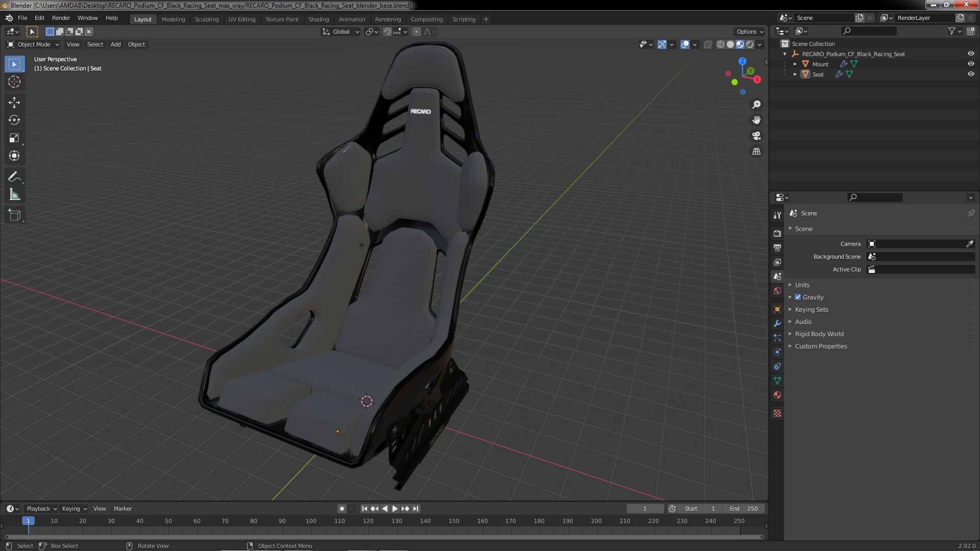The width and height of the screenshot is (980, 551).
Task: Switch to Rendered viewport shading
Action: coord(750,44)
